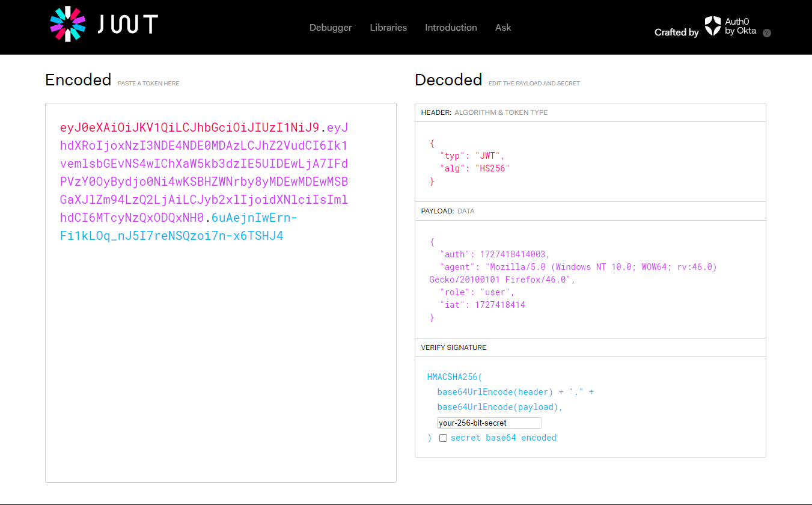
Task: Click the "auth": 1727418414003 line
Action: (495, 254)
